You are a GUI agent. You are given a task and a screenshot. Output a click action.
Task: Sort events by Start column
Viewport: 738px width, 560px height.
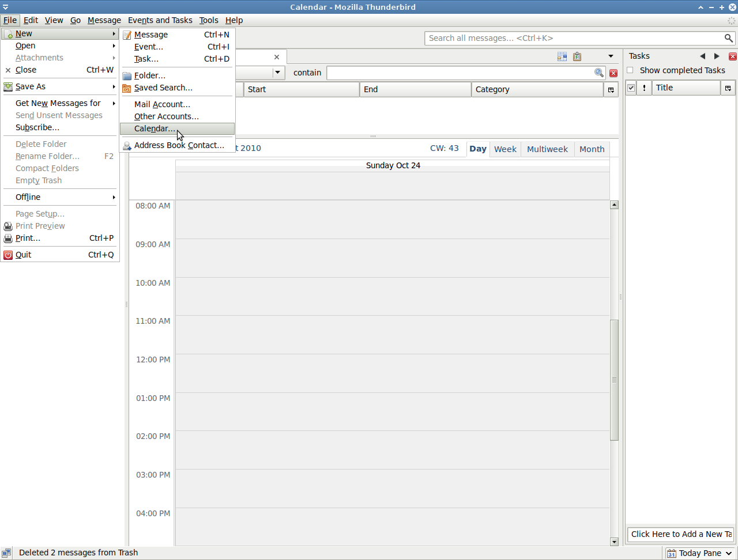pos(302,89)
